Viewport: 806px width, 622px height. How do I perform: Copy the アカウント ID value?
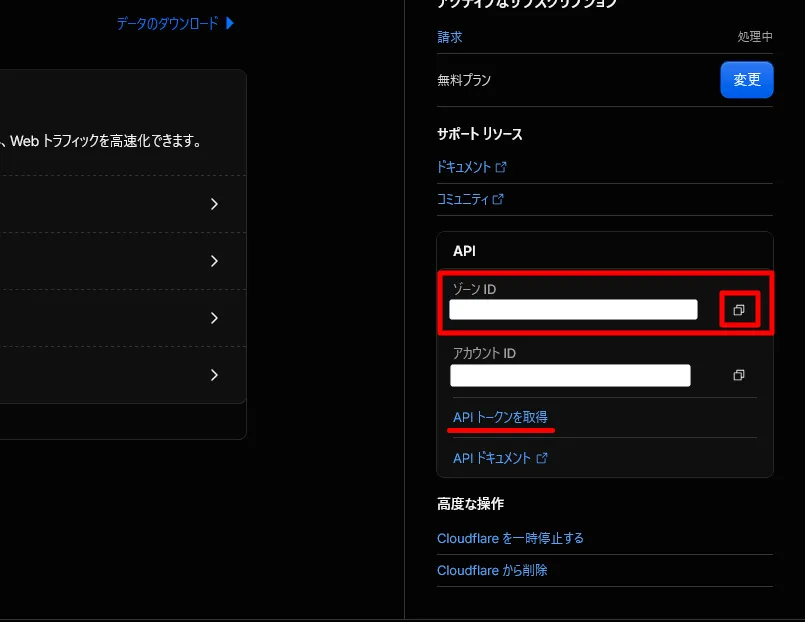pos(739,375)
